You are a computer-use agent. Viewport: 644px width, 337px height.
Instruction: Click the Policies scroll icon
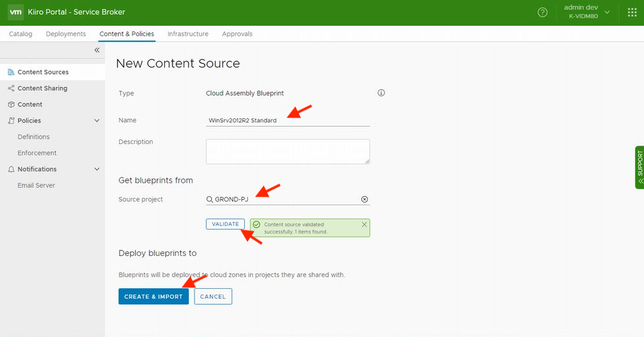coord(11,120)
